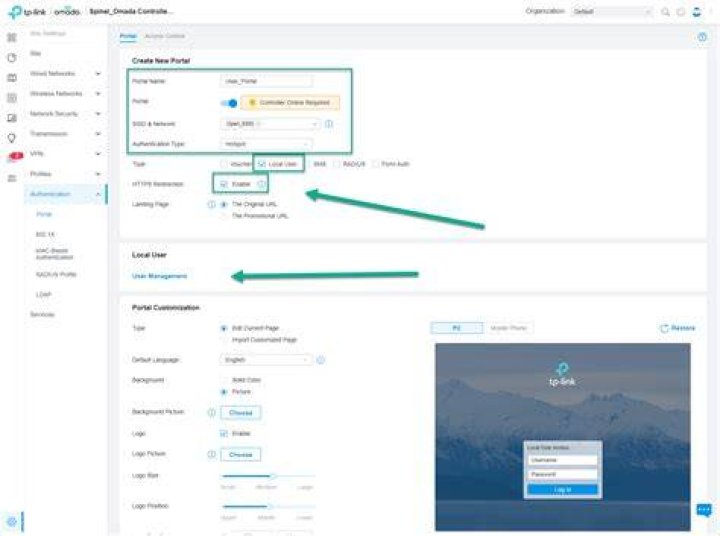Viewport: 720px width, 536px height.
Task: Click the Logo Size slider handle
Action: (273, 476)
